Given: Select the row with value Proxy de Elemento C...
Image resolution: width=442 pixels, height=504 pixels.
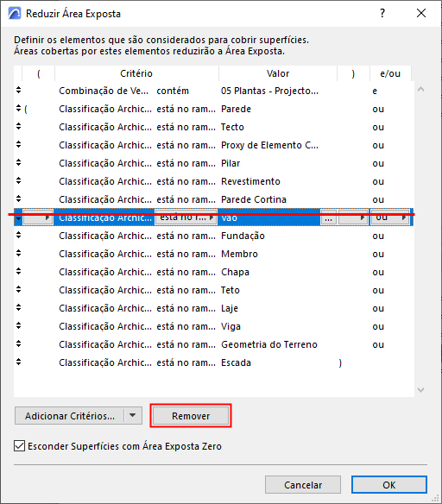Looking at the screenshot, I should 214,145.
